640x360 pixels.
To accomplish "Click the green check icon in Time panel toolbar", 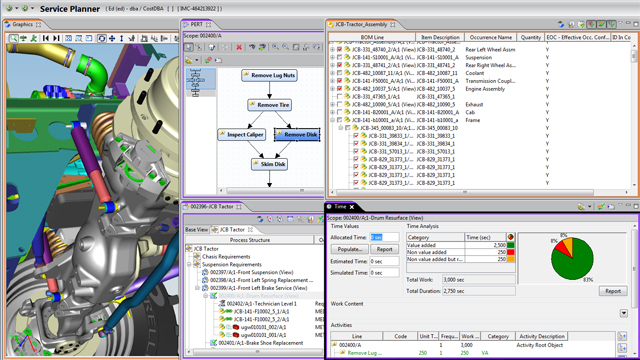I will (601, 207).
